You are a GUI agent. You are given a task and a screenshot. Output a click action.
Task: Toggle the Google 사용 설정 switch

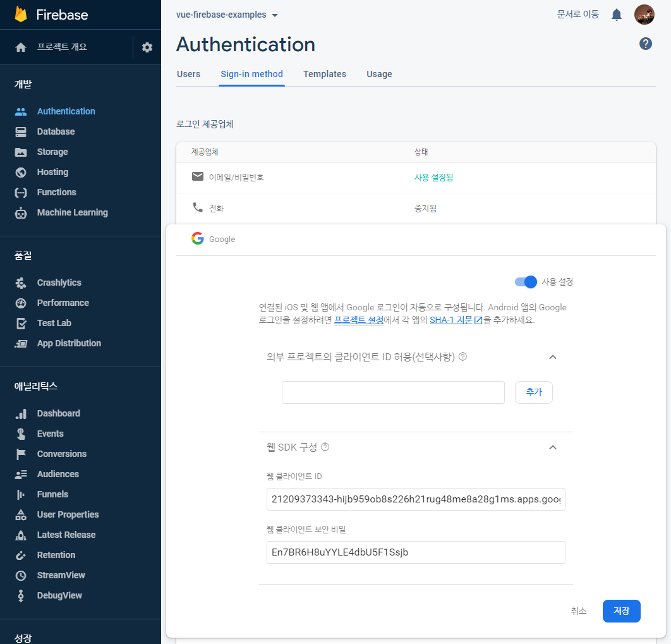pyautogui.click(x=526, y=282)
